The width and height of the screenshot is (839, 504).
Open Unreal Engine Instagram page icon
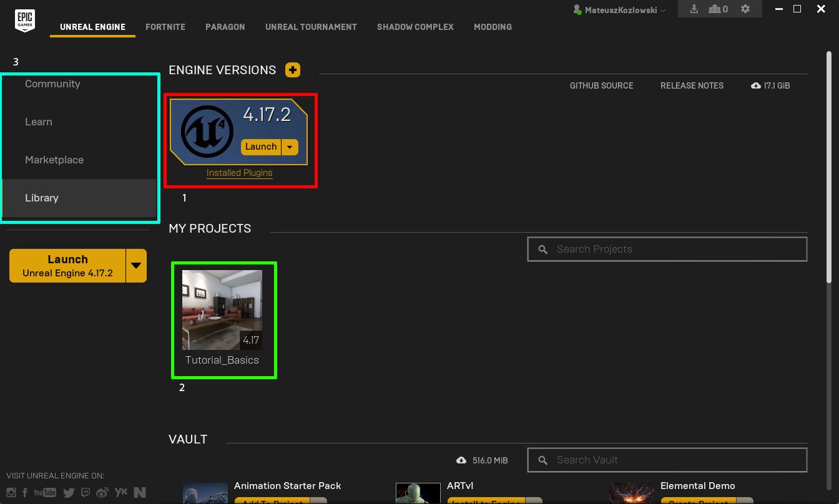click(11, 492)
